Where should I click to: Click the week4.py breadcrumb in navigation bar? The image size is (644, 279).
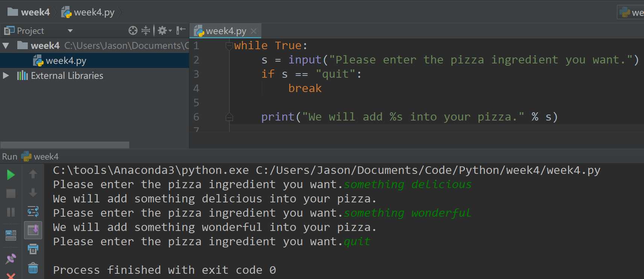tap(88, 12)
